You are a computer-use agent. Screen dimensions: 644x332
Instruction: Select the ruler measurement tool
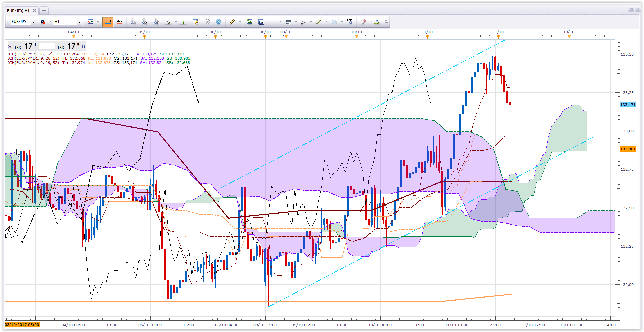click(x=232, y=22)
